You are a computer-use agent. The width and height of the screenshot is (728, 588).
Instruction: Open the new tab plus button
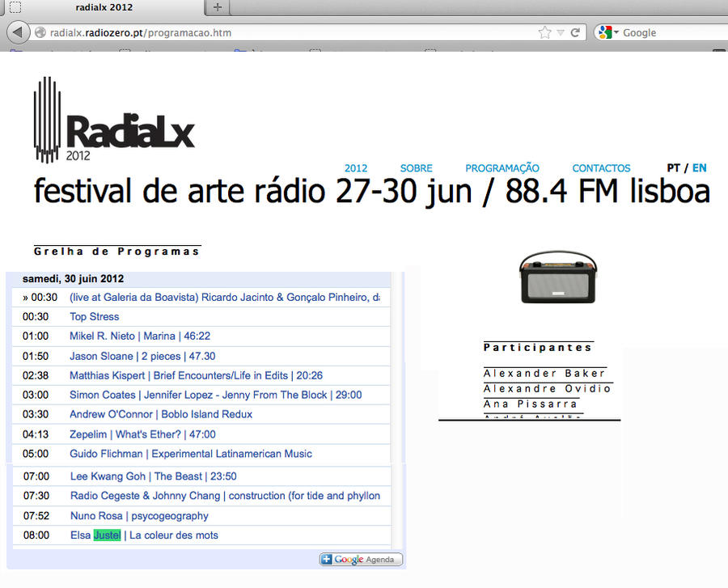[x=218, y=7]
